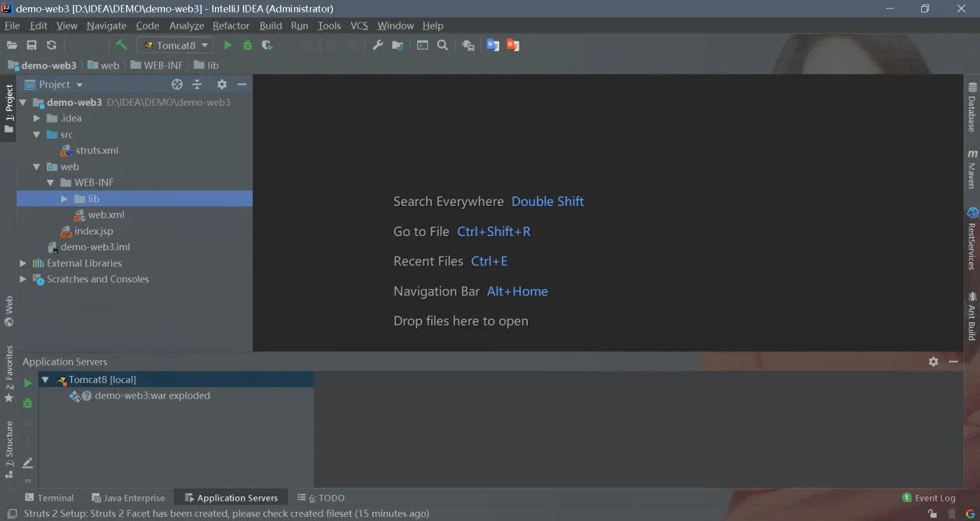Click the Synchronize refresh icon
The image size is (980, 521).
[51, 45]
